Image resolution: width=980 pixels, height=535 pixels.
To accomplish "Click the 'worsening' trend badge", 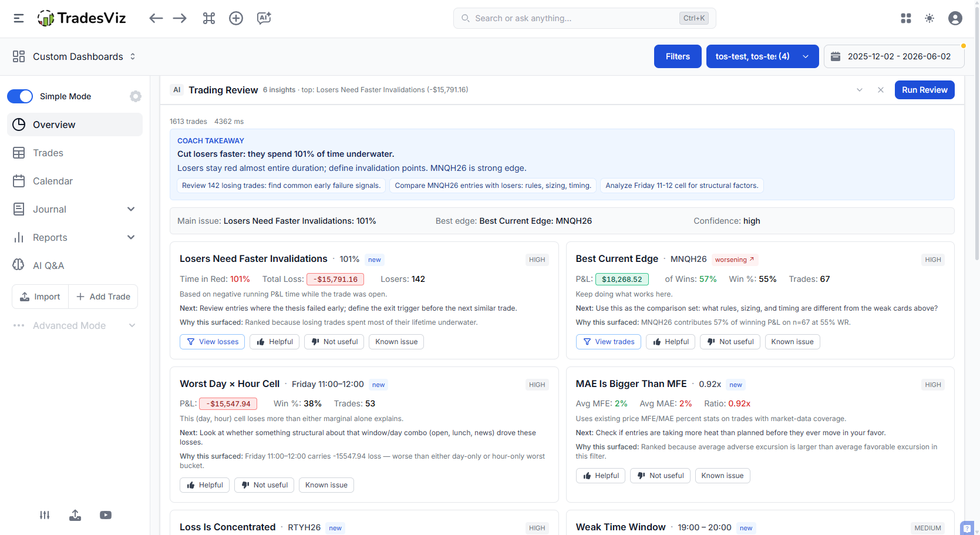I will (x=735, y=260).
